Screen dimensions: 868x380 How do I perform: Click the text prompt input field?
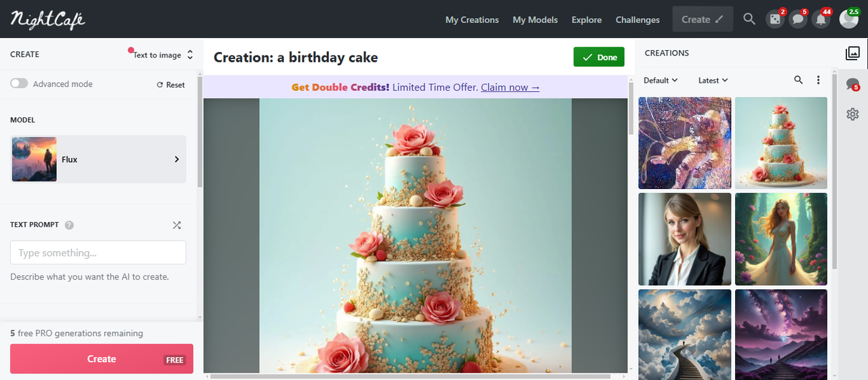point(98,253)
